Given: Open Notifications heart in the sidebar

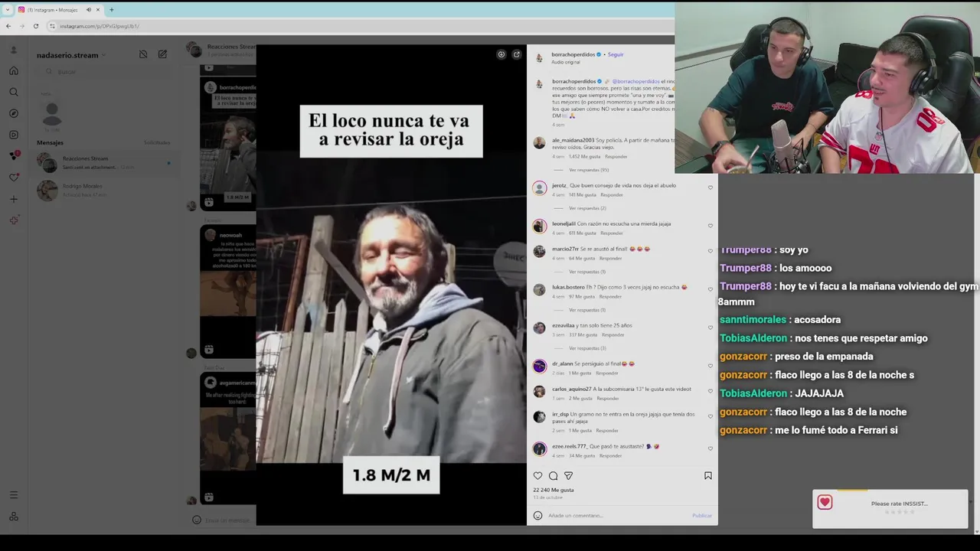Looking at the screenshot, I should click(14, 178).
